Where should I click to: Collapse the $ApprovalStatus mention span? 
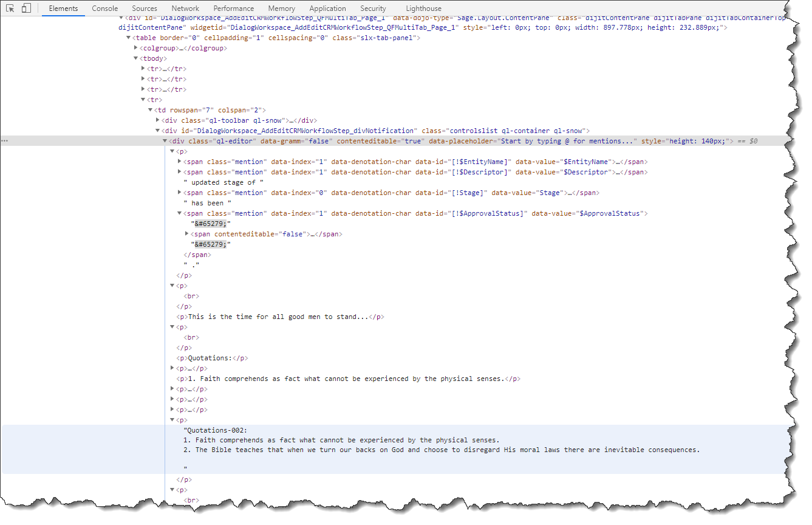[180, 213]
